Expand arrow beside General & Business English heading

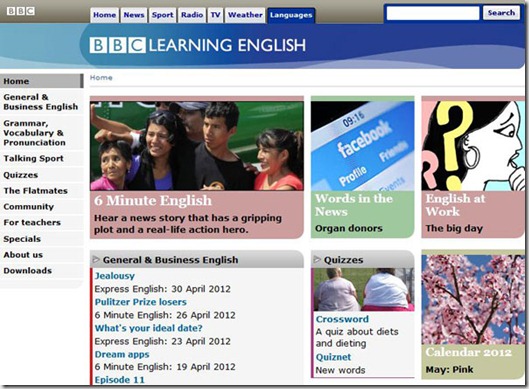[x=96, y=259]
